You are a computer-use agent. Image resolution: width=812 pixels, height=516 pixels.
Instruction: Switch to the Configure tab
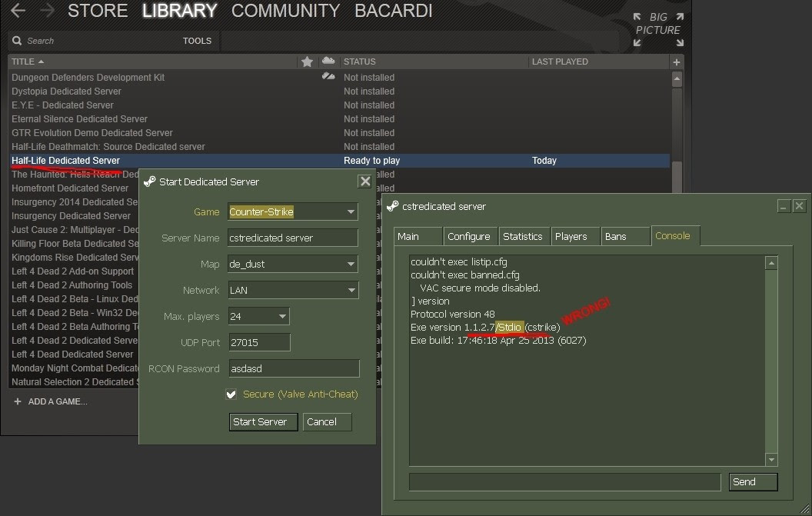pyautogui.click(x=471, y=236)
